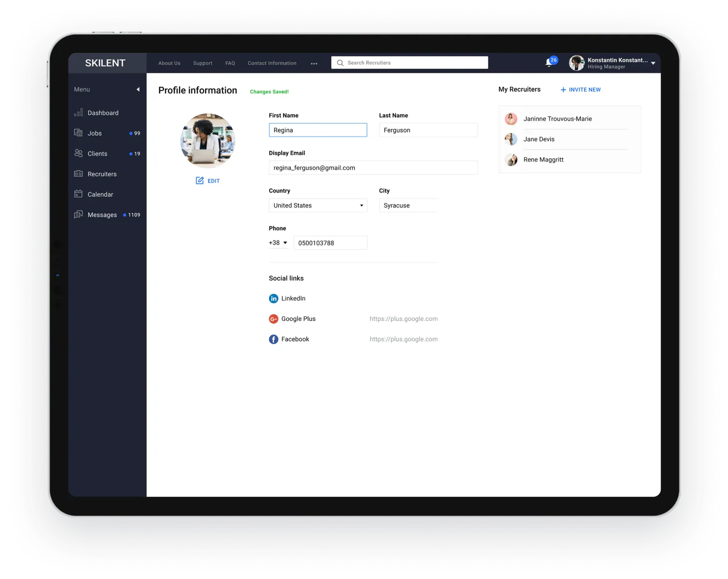
Task: Click the plus icon beside INVITE NEW
Action: click(563, 90)
